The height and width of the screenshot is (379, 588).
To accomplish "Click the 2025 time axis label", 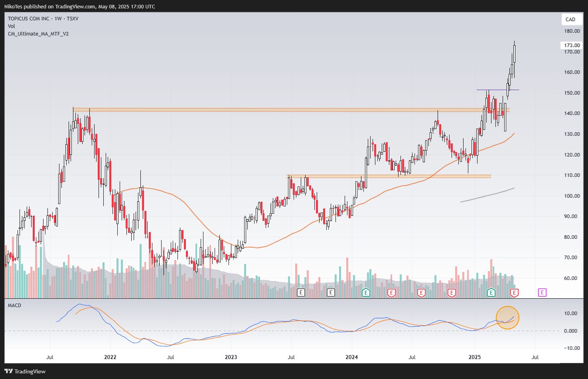I will tap(475, 357).
